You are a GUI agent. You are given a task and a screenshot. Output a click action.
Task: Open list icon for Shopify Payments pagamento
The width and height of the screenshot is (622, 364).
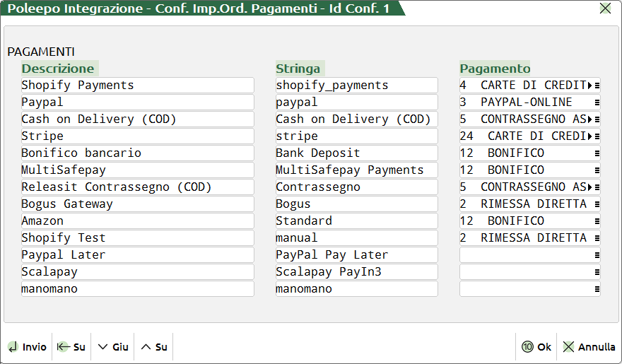pos(597,86)
